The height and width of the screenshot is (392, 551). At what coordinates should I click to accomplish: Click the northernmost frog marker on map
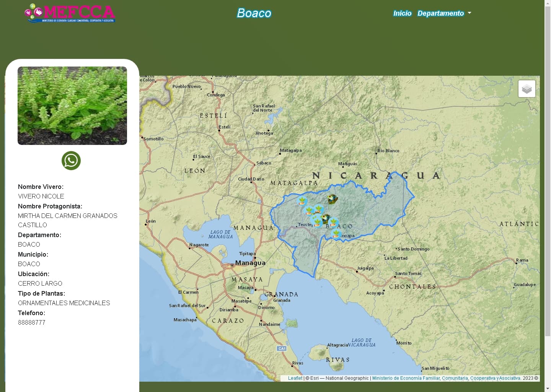332,199
